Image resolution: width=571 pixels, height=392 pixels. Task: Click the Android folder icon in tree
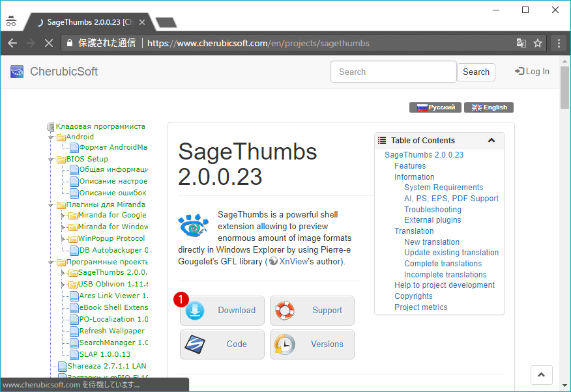[61, 137]
